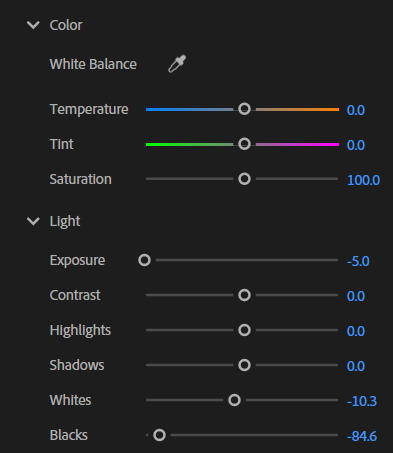Click the Contrast slider handle

244,295
